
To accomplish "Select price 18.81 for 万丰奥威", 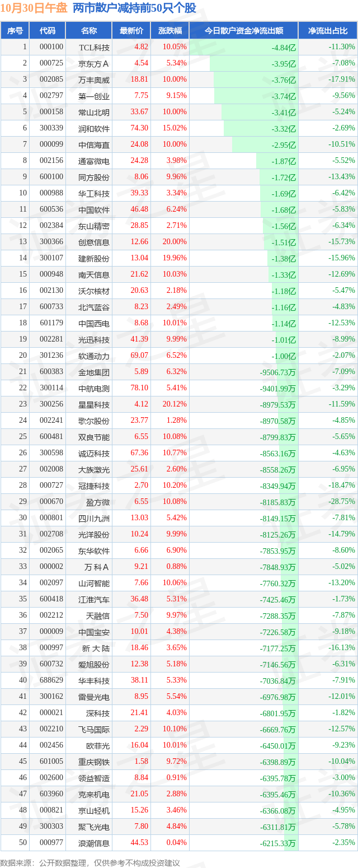I will coord(139,80).
